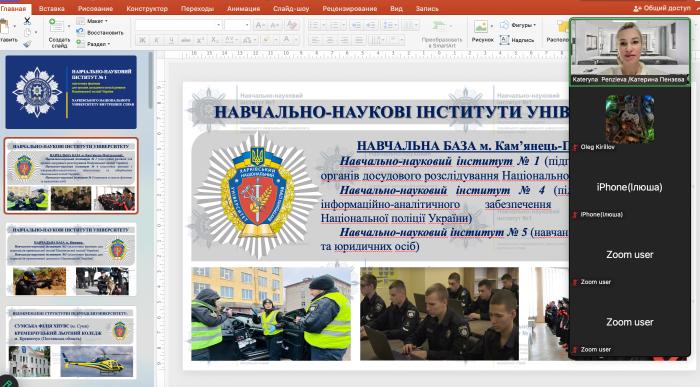Screen dimensions: 700x387
Task: Open the text highlight color picker
Action: pyautogui.click(x=268, y=40)
